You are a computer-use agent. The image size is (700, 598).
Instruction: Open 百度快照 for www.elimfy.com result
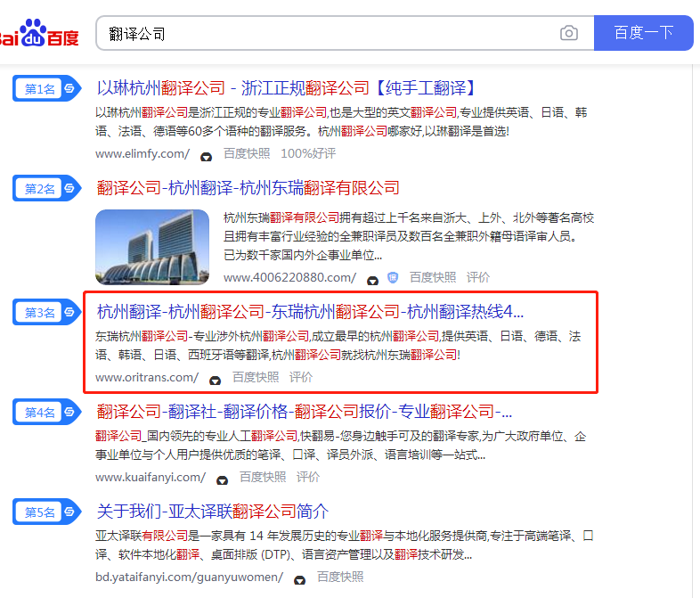point(247,153)
